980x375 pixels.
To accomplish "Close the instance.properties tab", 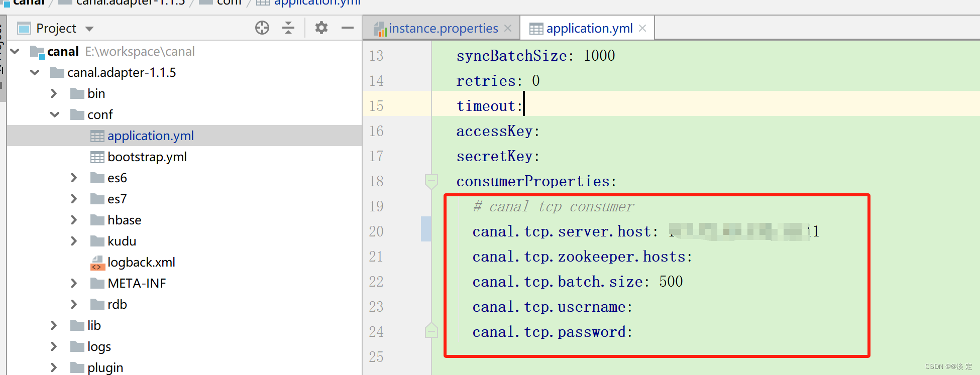I will click(508, 29).
